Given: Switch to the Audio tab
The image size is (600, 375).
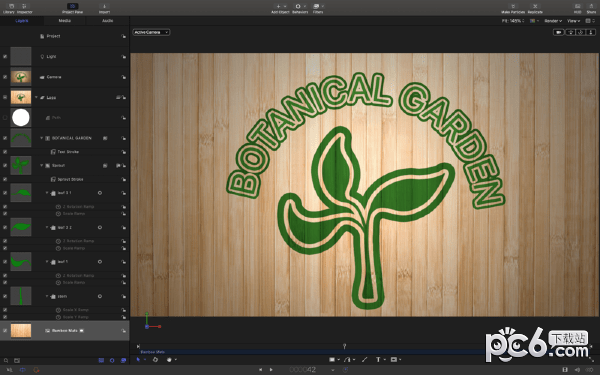Looking at the screenshot, I should pyautogui.click(x=108, y=21).
